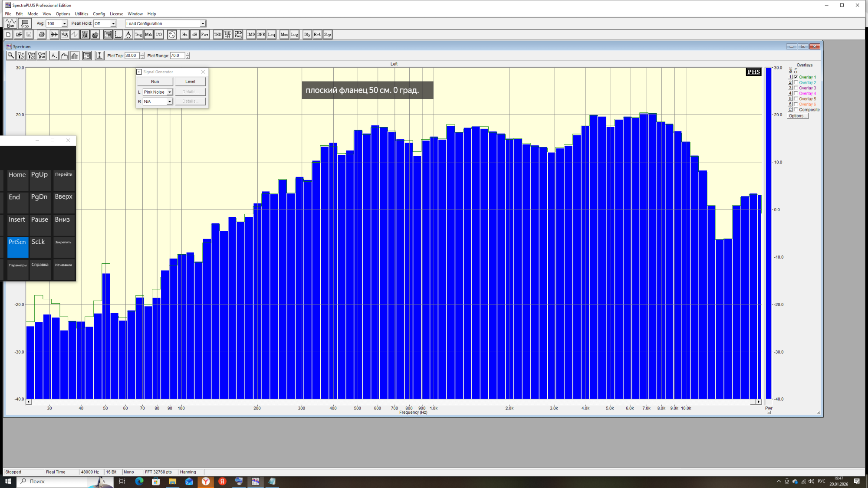Enable the Composite overlay checkbox
This screenshot has height=488, width=868.
point(796,110)
